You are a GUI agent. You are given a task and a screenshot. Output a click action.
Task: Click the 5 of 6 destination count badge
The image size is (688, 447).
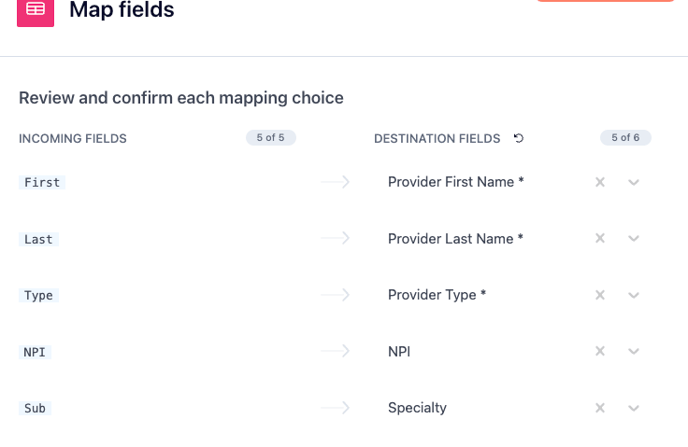(x=626, y=138)
